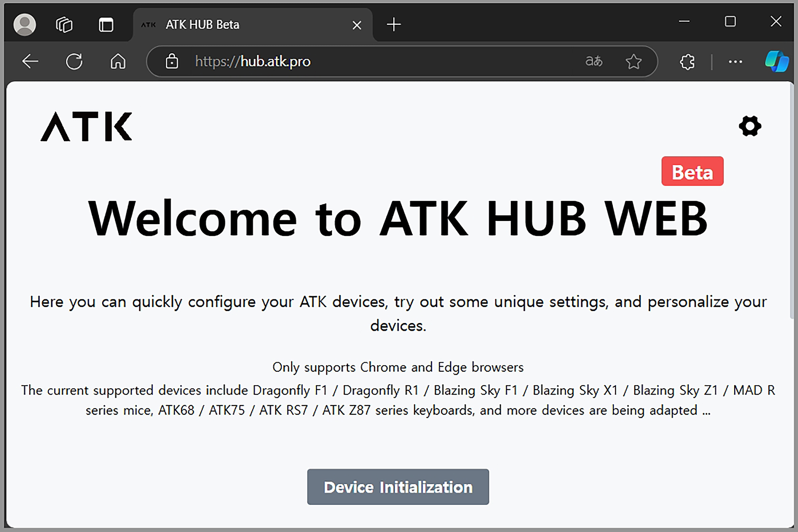The height and width of the screenshot is (532, 798).
Task: Add this page to favorites star
Action: pyautogui.click(x=633, y=61)
